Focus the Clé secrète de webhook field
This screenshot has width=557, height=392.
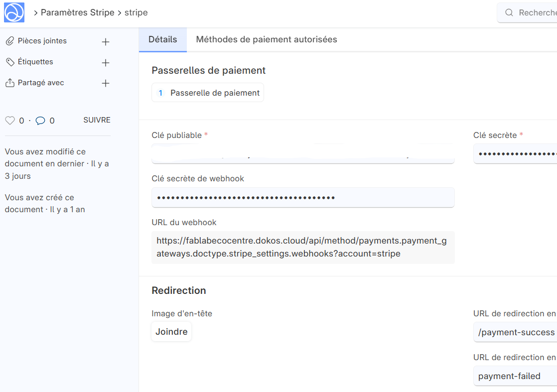(x=303, y=198)
